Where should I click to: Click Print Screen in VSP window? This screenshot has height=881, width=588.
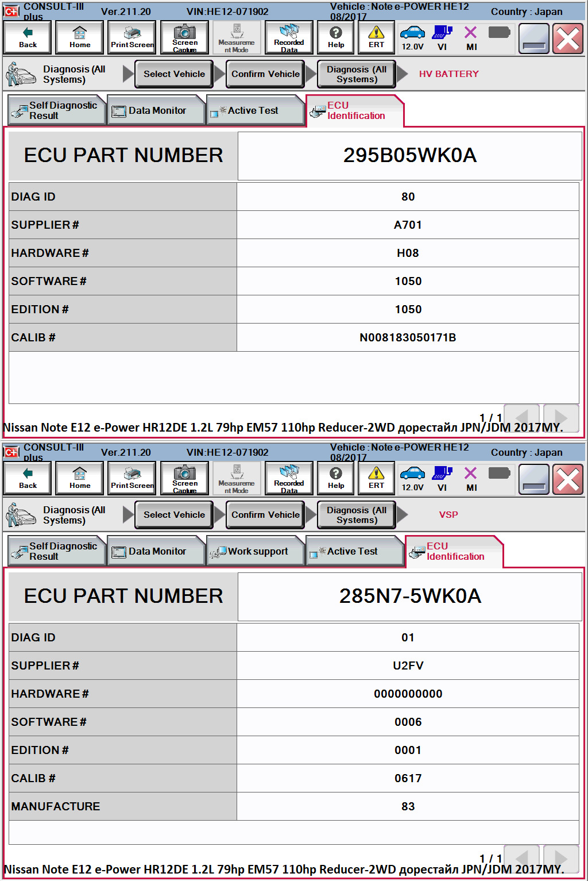(132, 478)
